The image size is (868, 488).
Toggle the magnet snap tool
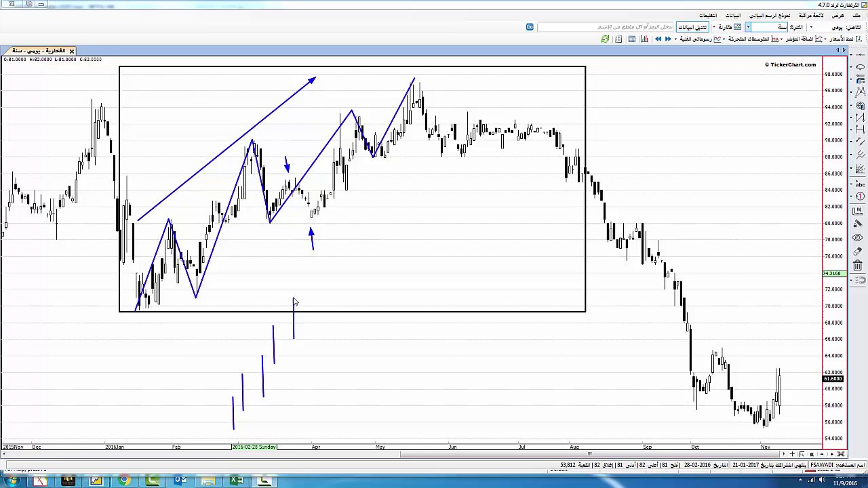(860, 279)
